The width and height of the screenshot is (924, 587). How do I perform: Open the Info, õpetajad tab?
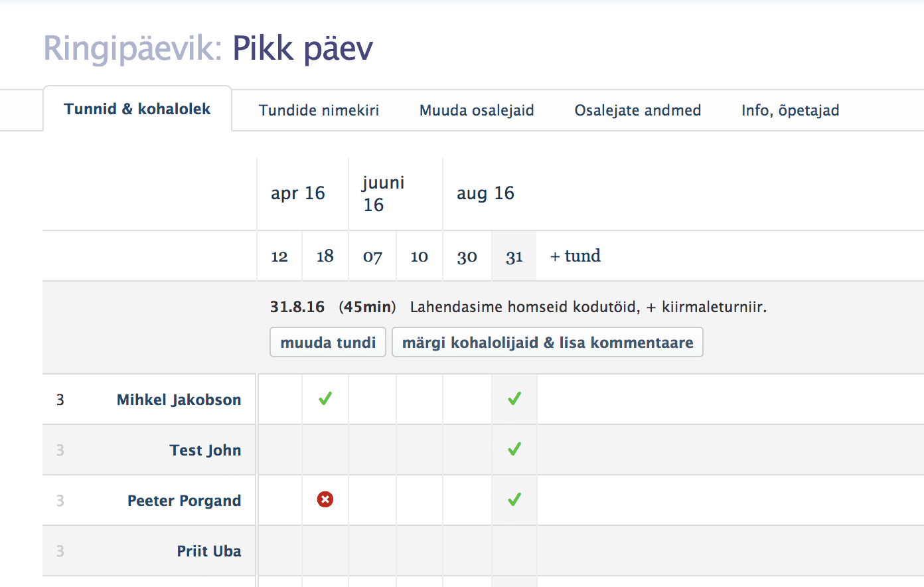[790, 110]
